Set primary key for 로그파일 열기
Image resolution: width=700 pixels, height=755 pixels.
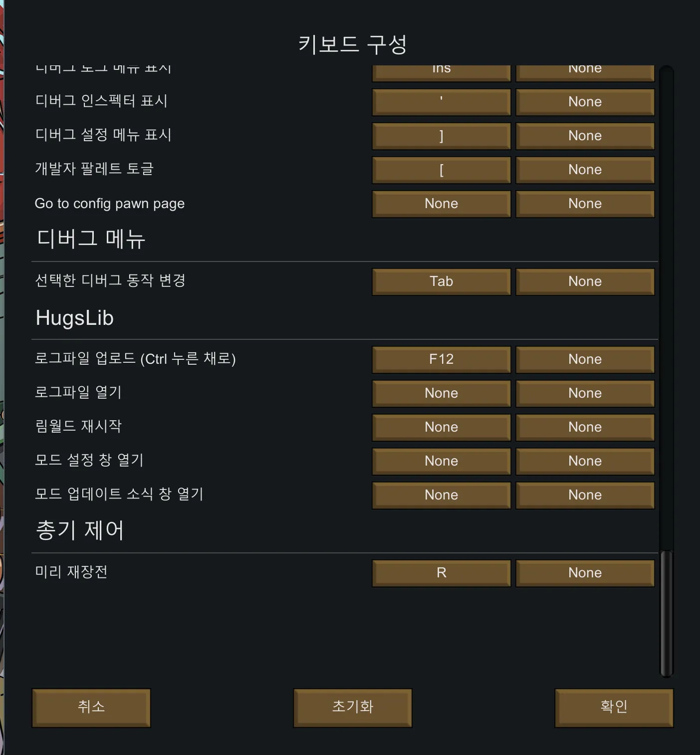pyautogui.click(x=441, y=393)
